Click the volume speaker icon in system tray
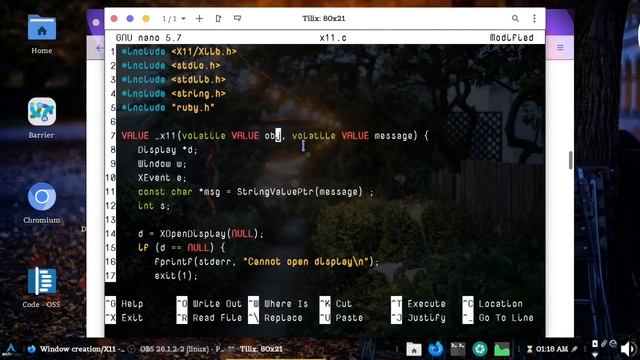Image resolution: width=640 pixels, height=360 pixels. pos(629,349)
